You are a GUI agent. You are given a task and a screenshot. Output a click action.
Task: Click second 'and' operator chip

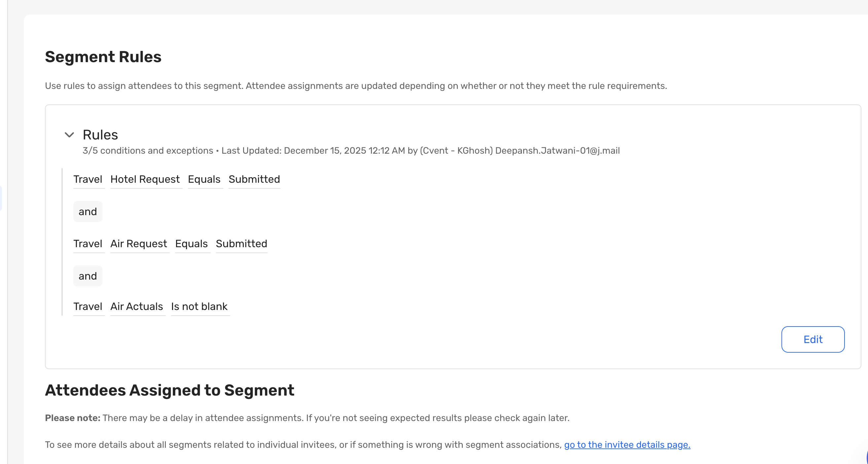click(x=88, y=276)
